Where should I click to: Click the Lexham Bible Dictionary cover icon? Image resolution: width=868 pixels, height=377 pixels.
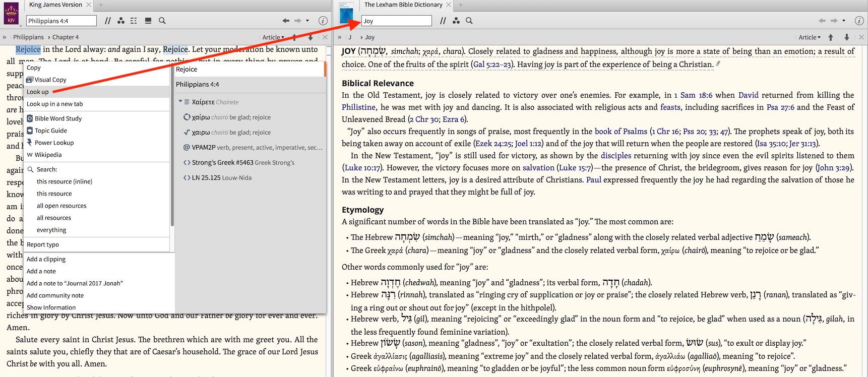pos(346,14)
